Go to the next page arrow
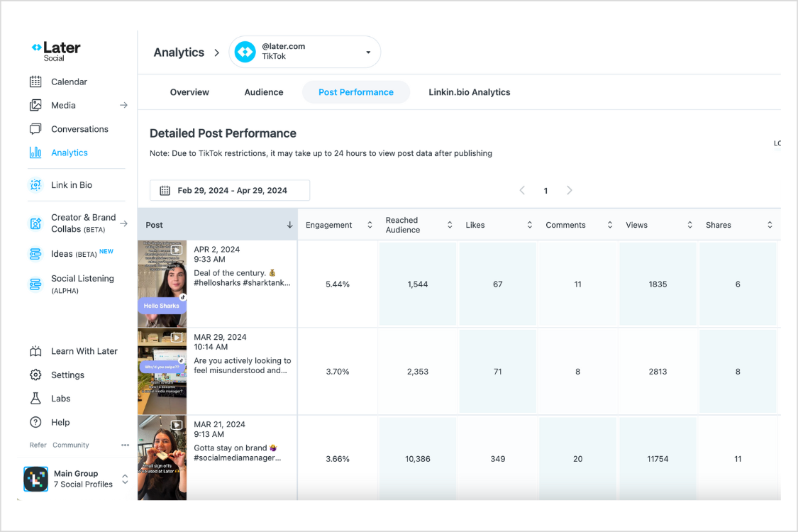Screen dimensions: 798x532 (569, 190)
